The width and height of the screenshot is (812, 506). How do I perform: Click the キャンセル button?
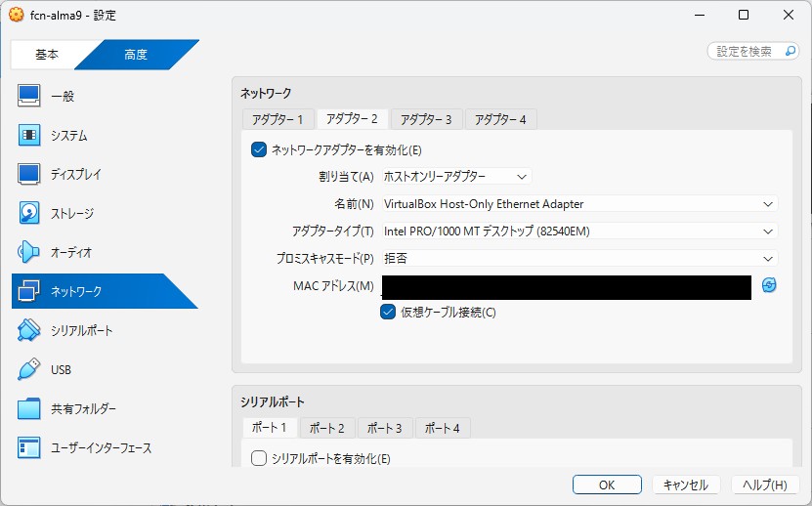click(x=686, y=485)
